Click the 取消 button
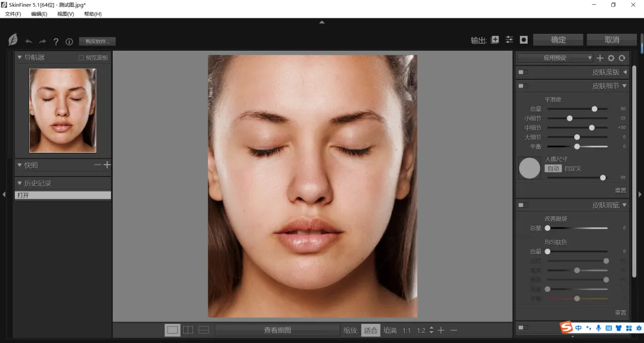This screenshot has height=343, width=644. 612,40
